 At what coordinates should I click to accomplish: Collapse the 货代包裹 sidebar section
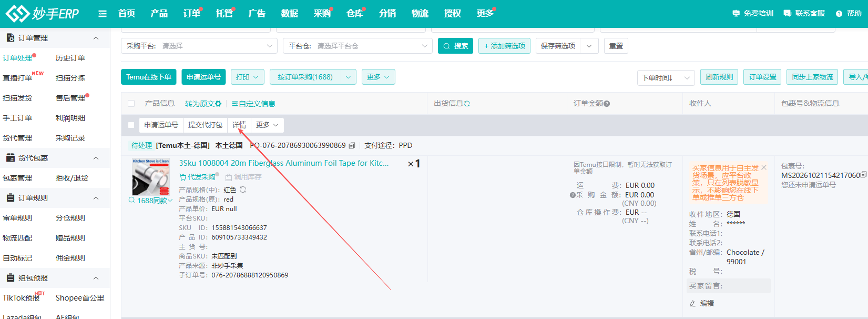[x=96, y=158]
